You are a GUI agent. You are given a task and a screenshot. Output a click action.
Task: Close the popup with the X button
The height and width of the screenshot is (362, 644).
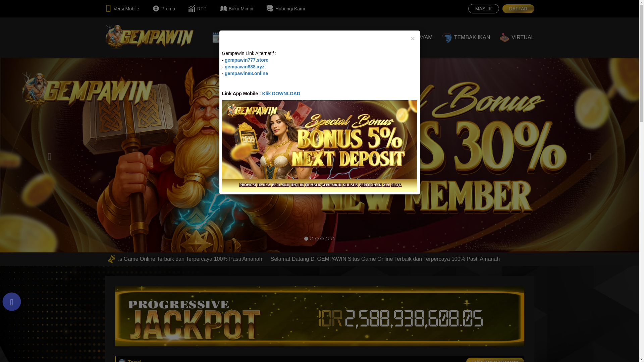pos(413,39)
